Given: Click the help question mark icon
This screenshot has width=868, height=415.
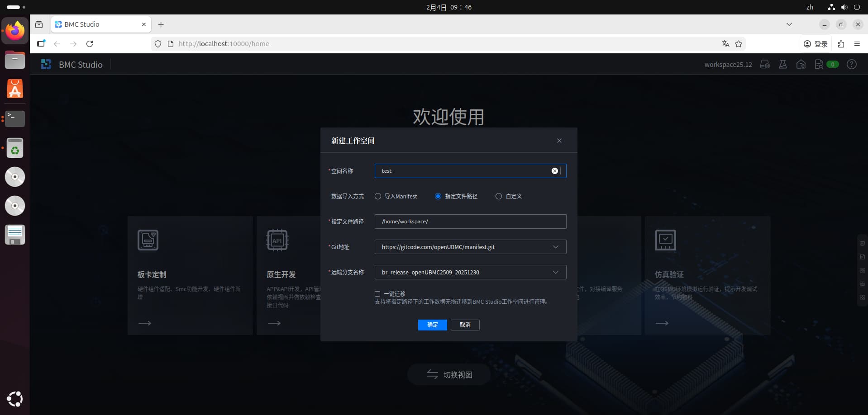Looking at the screenshot, I should [x=851, y=65].
